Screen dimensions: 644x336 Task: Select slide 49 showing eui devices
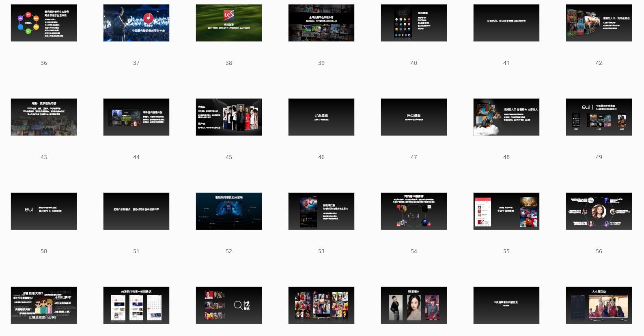[599, 117]
